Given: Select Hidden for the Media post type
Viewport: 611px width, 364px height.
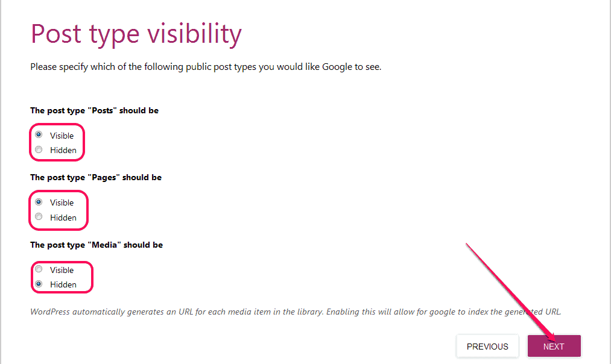Looking at the screenshot, I should 39,284.
